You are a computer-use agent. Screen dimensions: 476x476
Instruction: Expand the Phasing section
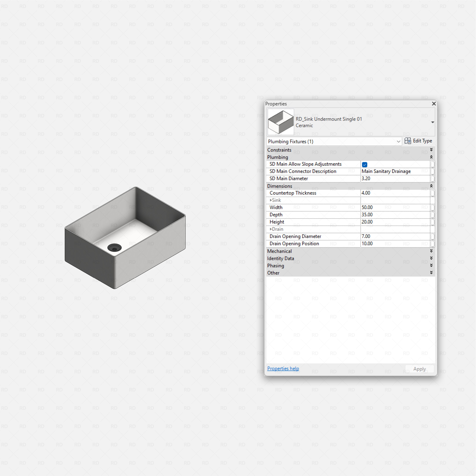[431, 265]
